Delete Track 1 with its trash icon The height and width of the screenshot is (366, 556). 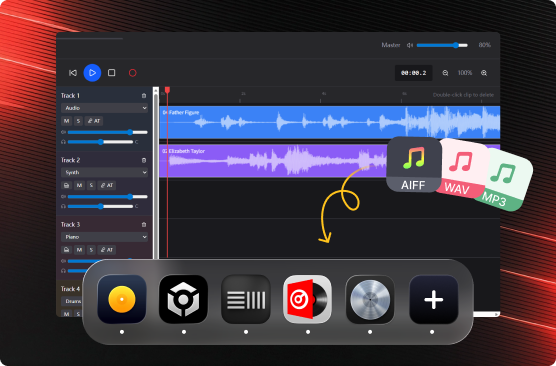[x=144, y=95]
